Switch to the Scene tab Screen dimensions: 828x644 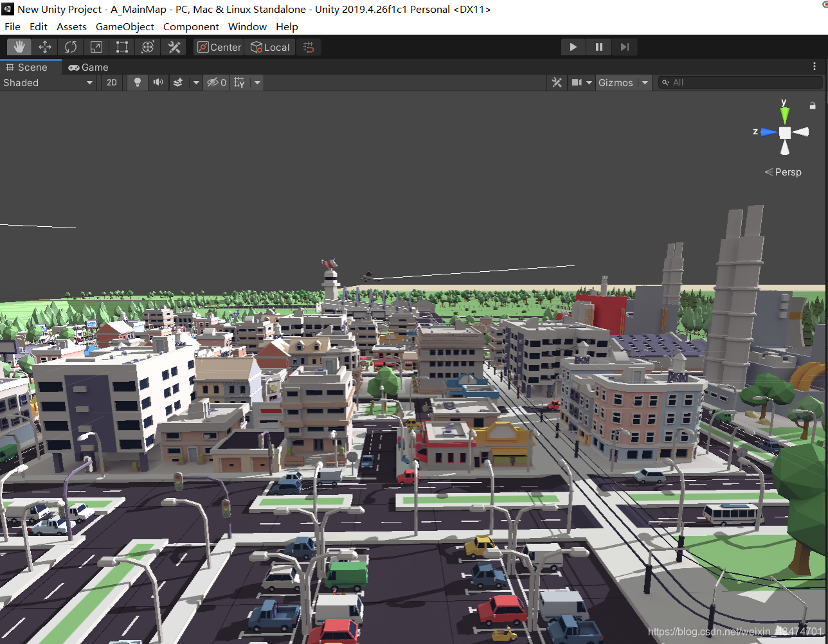31,67
